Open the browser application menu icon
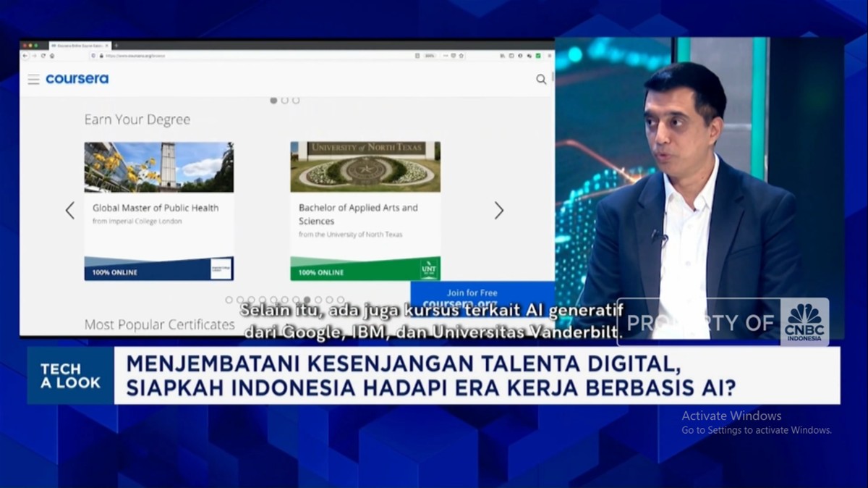This screenshot has width=868, height=488. coord(550,56)
